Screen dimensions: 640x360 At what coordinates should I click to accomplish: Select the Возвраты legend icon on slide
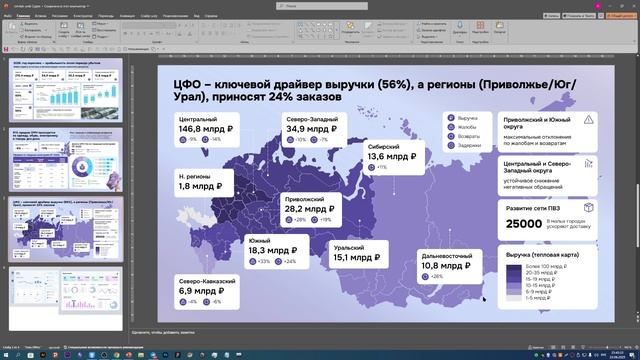[x=451, y=136]
